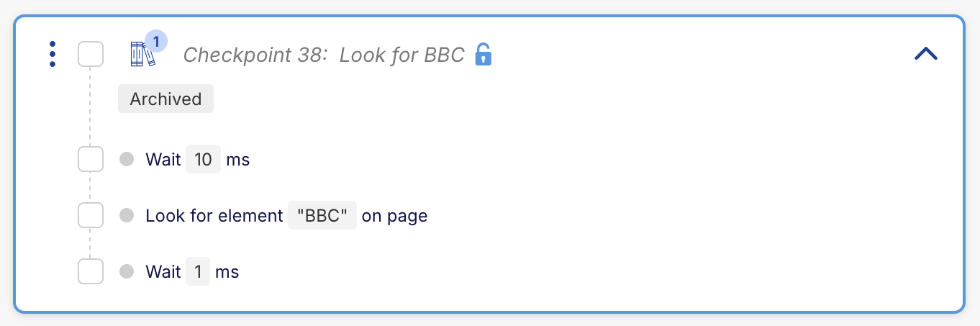This screenshot has height=326, width=980.
Task: Click the checkpoint title "Look for BBC"
Action: [x=401, y=55]
